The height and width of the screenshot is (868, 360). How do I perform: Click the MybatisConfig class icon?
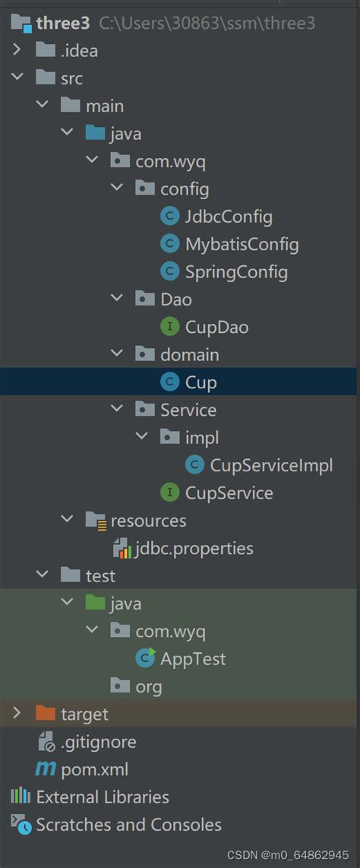point(170,244)
